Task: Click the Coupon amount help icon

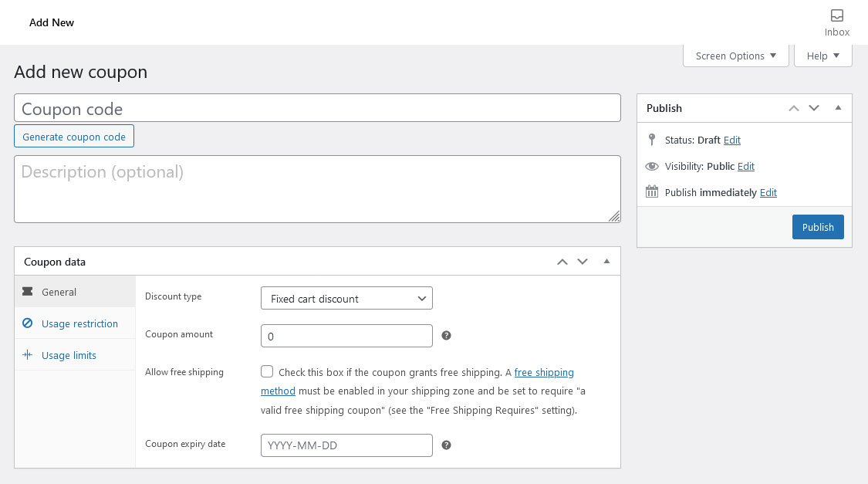Action: (446, 336)
